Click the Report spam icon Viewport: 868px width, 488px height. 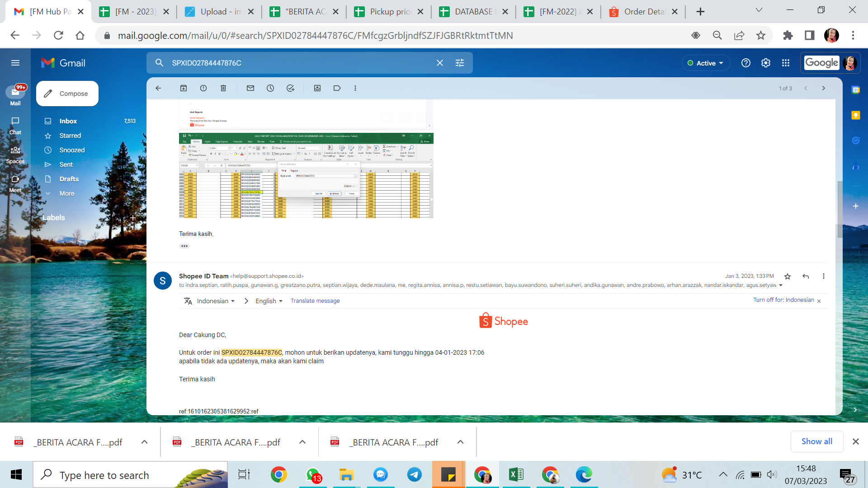(203, 88)
